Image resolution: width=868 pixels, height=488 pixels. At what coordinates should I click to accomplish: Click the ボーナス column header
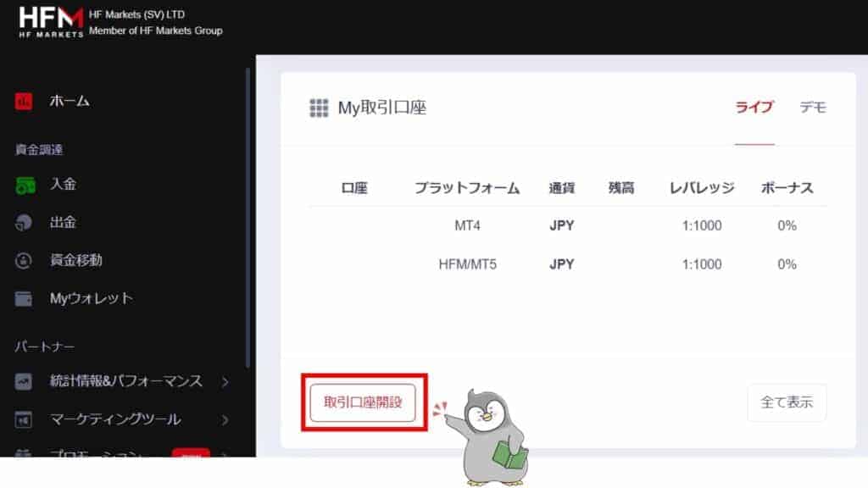[x=787, y=188]
